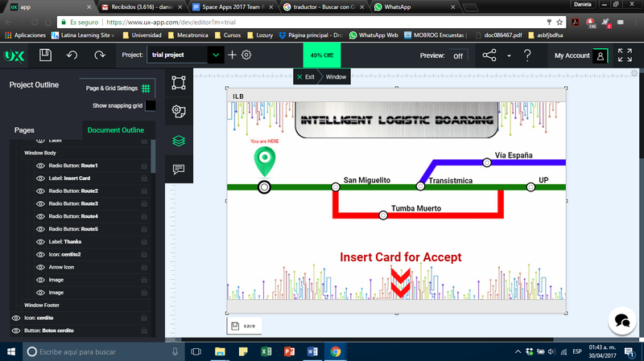
Task: Open the comments speech bubble panel
Action: [179, 169]
